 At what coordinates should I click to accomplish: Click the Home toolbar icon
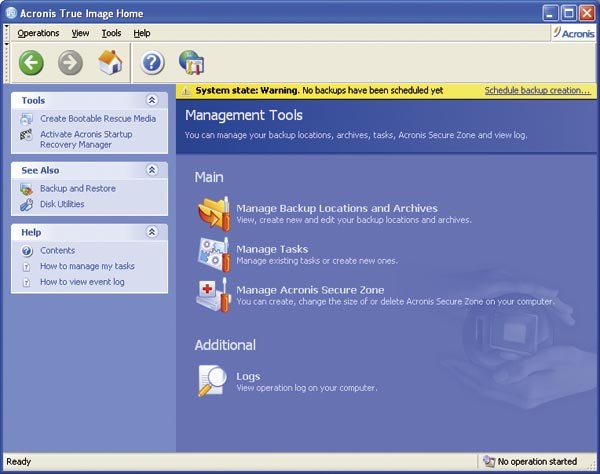click(109, 63)
